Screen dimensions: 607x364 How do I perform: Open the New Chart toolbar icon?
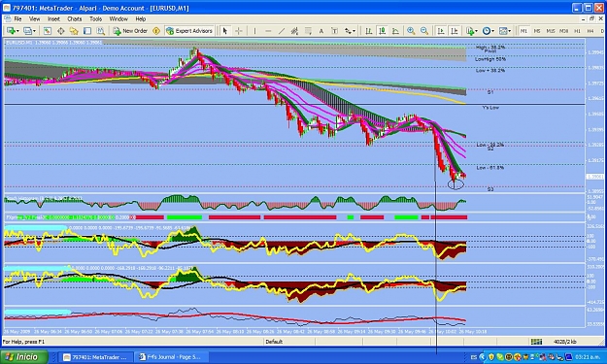[x=11, y=31]
